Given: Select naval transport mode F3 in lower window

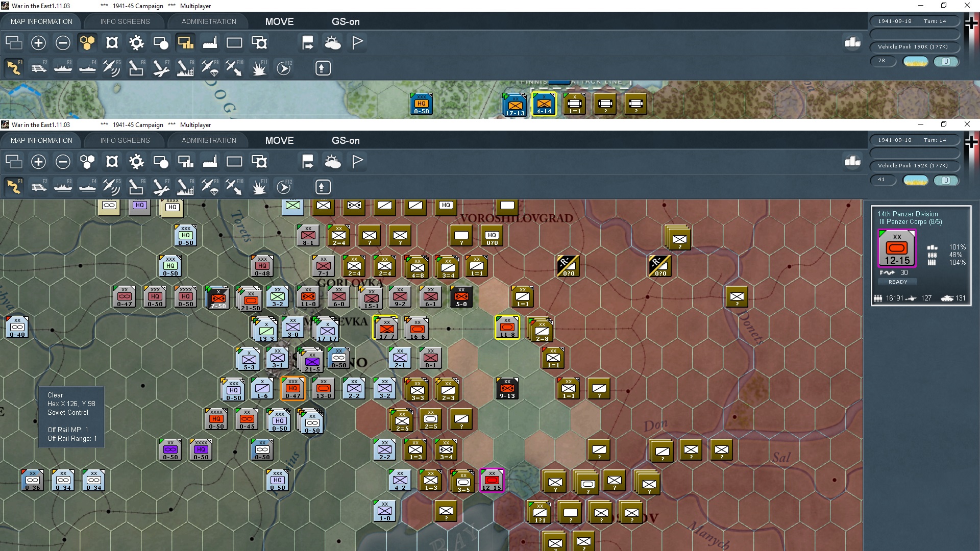Looking at the screenshot, I should click(x=63, y=187).
